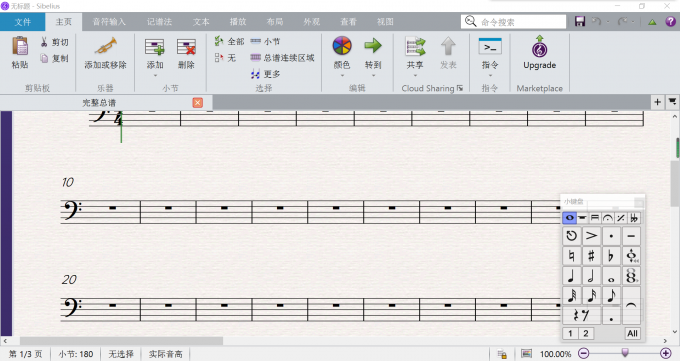
Task: Switch to the Layout (布局) tab
Action: click(275, 22)
